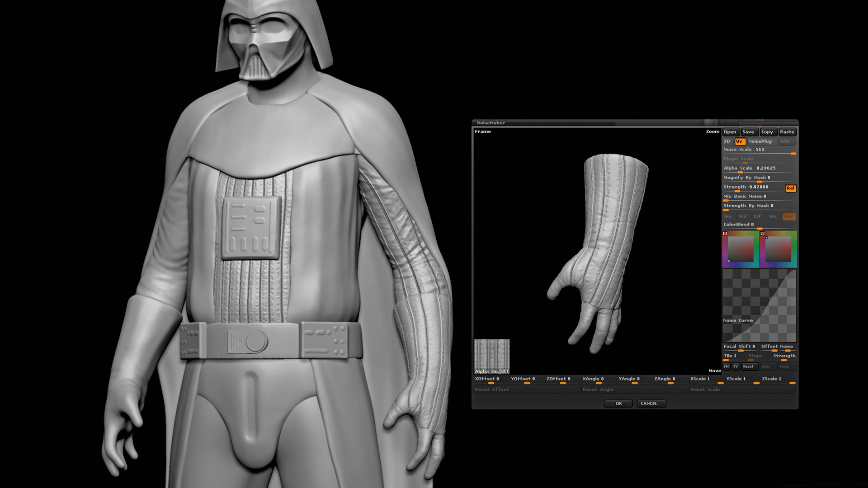Screen dimensions: 868x488
Task: Adjust the Focal Shift slider
Action: click(x=741, y=347)
